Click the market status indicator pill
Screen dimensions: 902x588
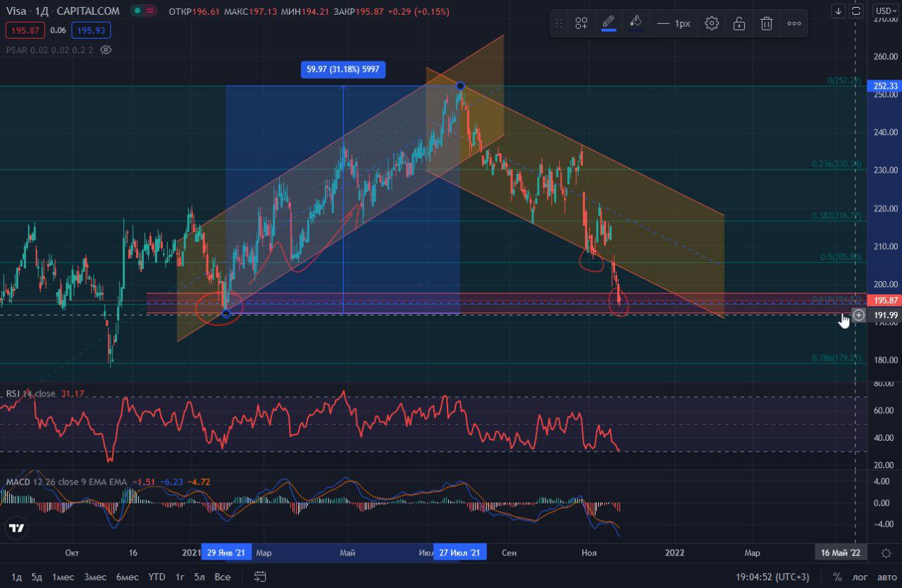[x=144, y=11]
